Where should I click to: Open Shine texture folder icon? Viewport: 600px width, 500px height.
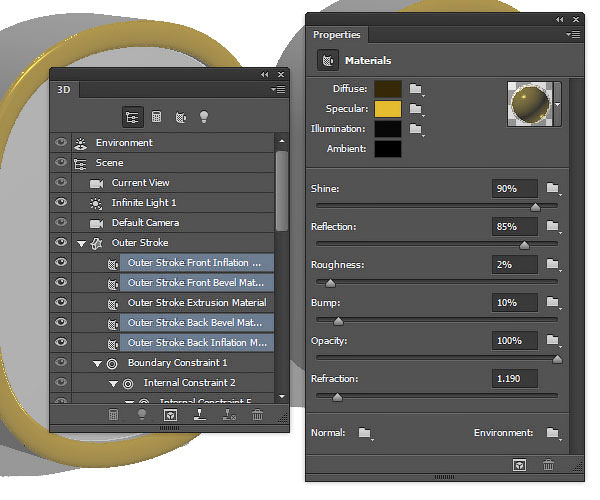click(x=553, y=188)
